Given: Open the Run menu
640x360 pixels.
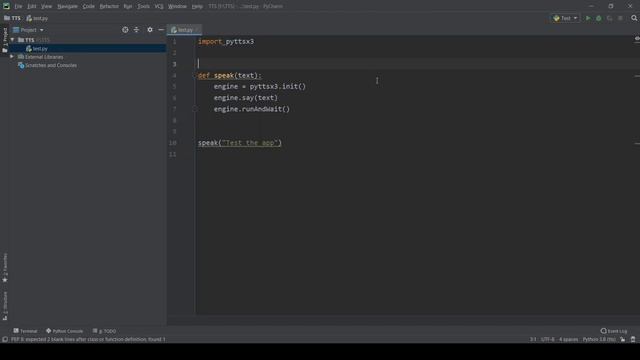Looking at the screenshot, I should coord(128,7).
